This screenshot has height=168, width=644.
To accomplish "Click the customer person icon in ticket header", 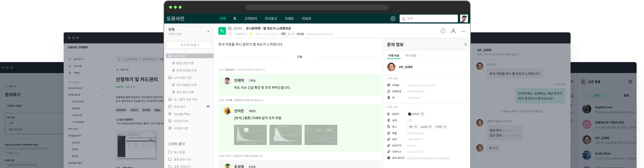I will click(453, 31).
